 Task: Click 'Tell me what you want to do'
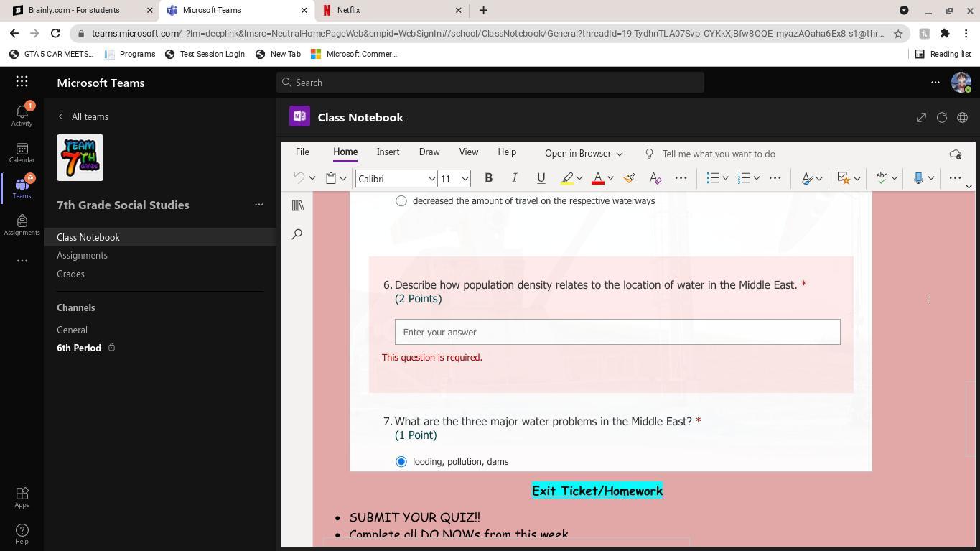coord(719,154)
